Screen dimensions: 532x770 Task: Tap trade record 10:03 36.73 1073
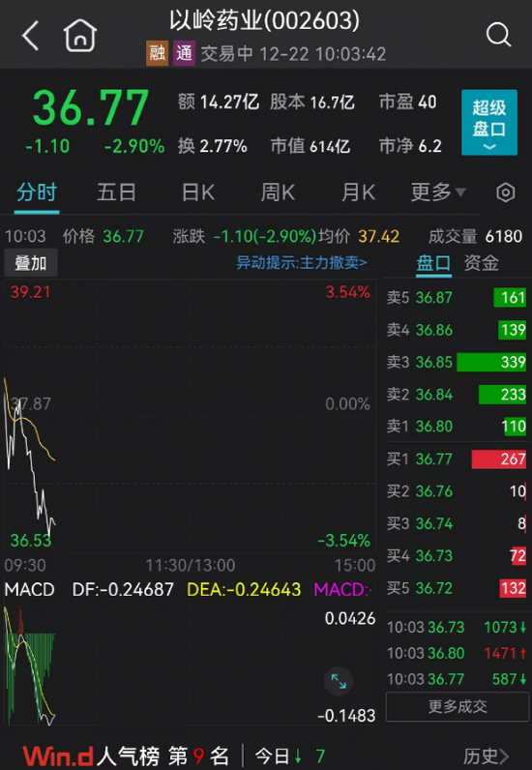coord(457,627)
